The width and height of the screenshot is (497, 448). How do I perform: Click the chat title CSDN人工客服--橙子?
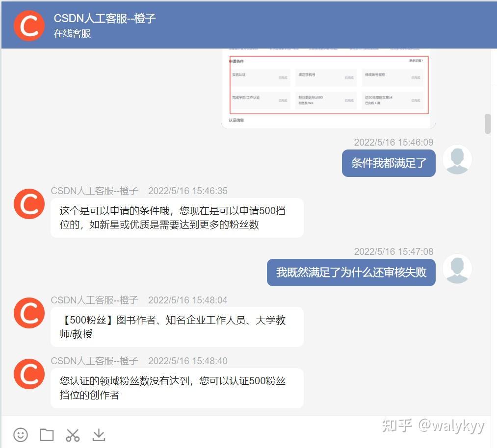coord(105,19)
